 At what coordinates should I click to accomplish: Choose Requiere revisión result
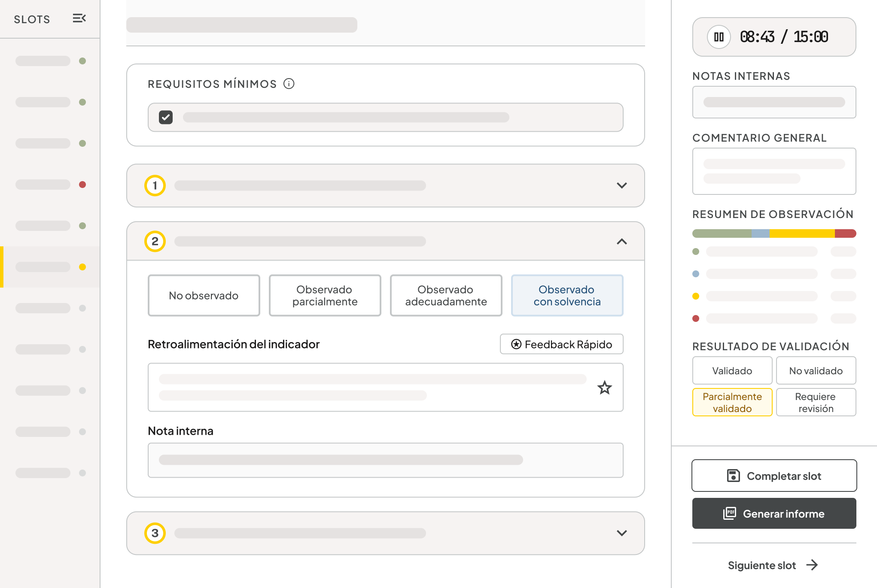[816, 402]
